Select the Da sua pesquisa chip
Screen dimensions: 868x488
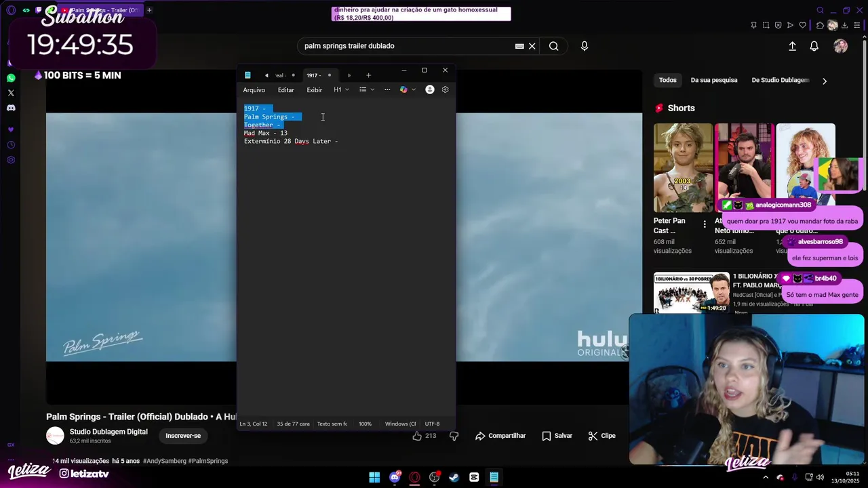click(714, 80)
